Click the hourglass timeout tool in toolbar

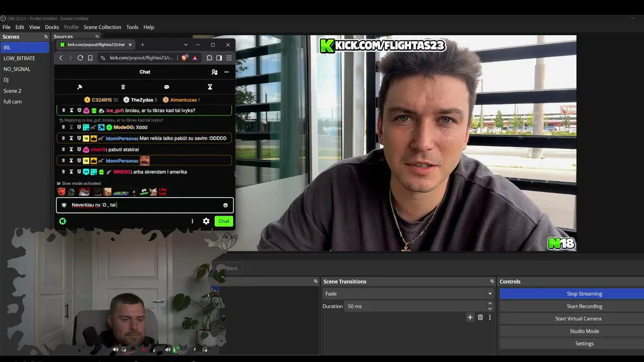[210, 87]
